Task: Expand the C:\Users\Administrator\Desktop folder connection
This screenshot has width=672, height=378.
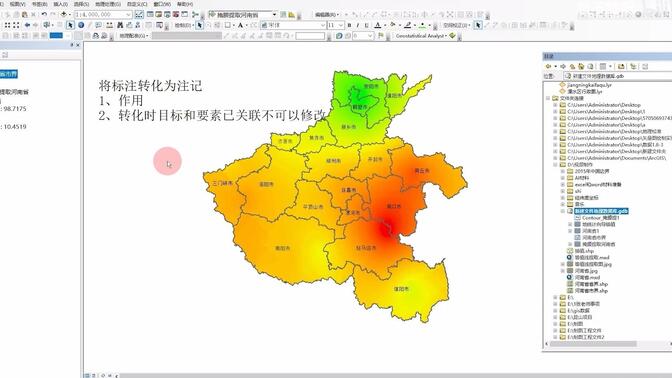Action: point(555,105)
